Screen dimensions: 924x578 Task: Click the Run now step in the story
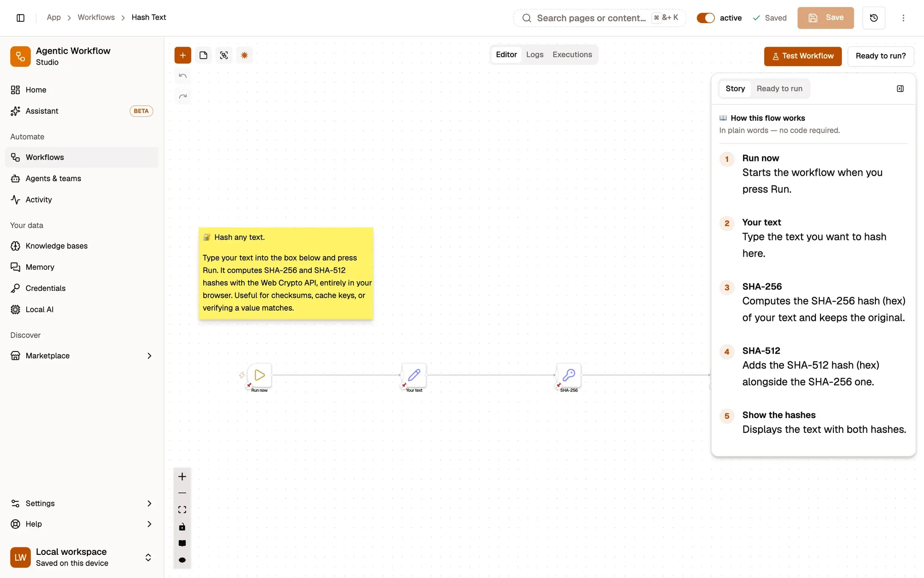point(813,174)
